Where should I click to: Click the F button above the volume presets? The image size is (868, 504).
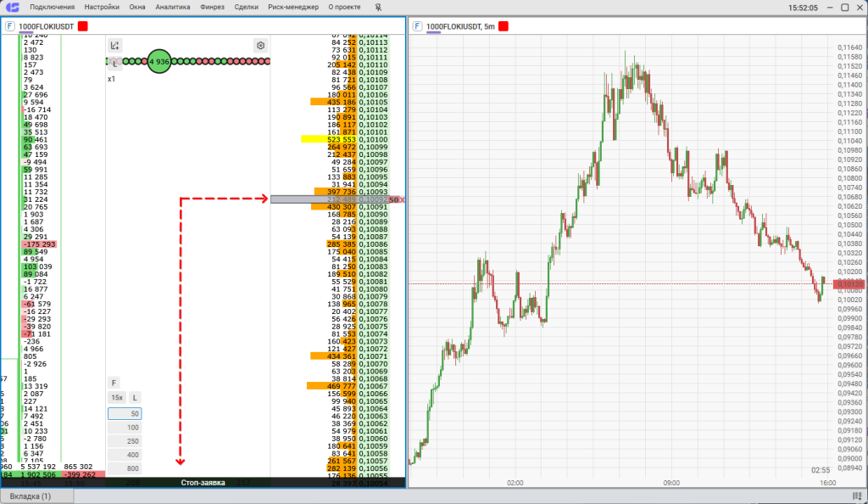click(x=114, y=383)
